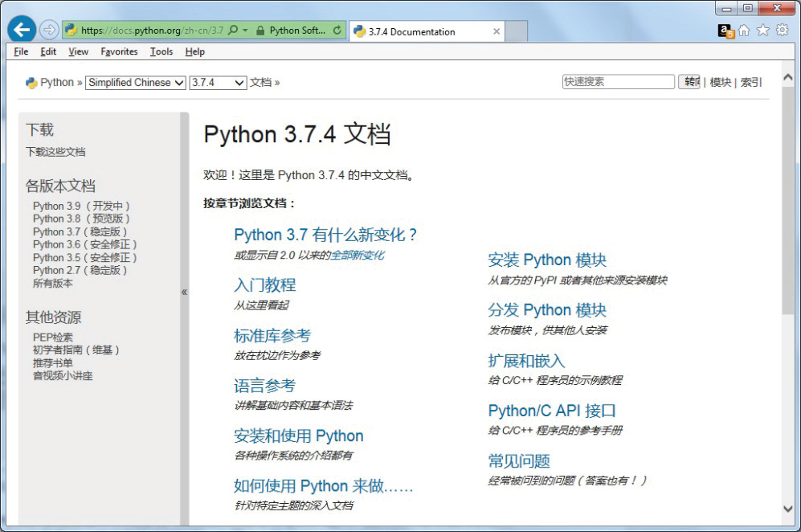The height and width of the screenshot is (532, 801).
Task: Open 常见问题 link
Action: [x=519, y=461]
